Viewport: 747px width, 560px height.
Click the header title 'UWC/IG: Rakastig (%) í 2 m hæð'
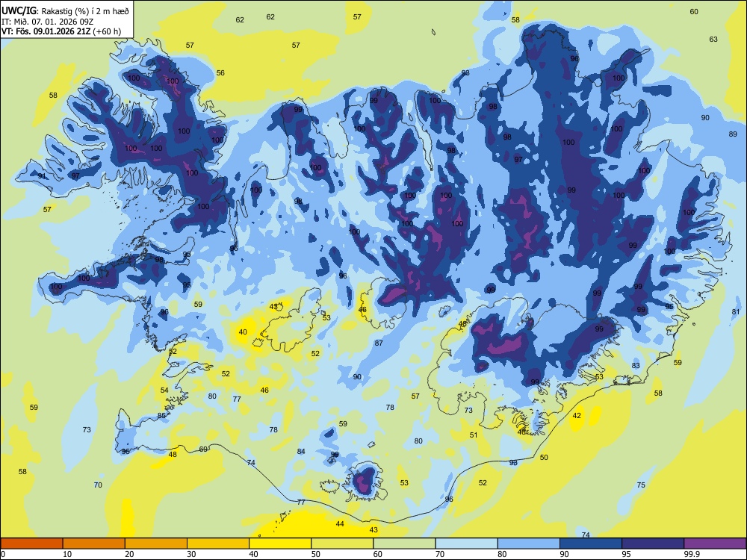[65, 10]
